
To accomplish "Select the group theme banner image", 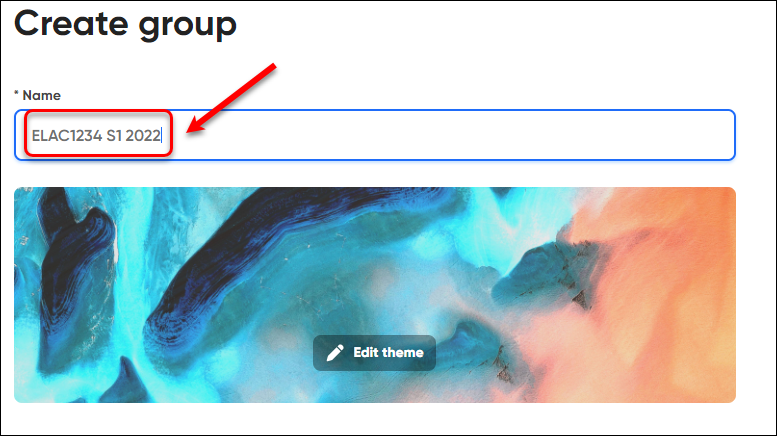I will (x=375, y=295).
